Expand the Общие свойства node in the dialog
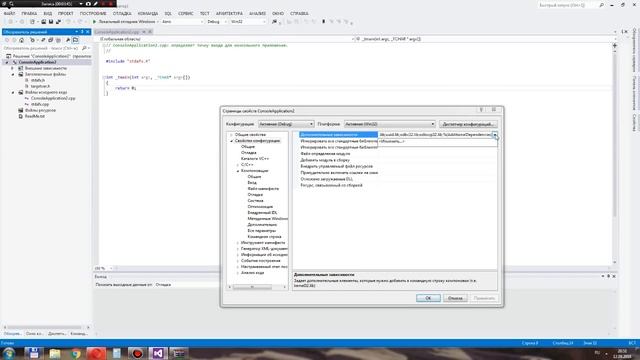Viewport: 640px width, 360px height. (x=231, y=135)
